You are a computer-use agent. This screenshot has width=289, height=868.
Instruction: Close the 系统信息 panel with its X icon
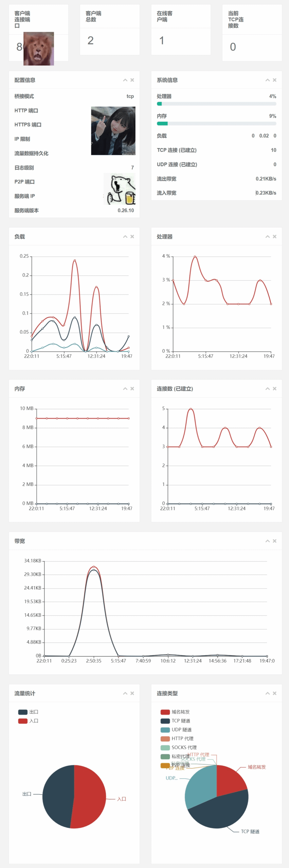pos(274,80)
